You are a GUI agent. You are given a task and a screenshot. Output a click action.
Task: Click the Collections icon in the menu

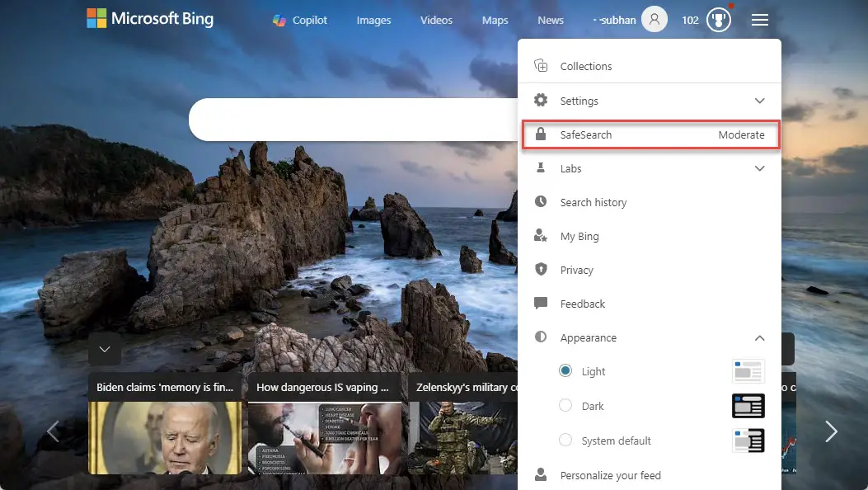pos(541,66)
